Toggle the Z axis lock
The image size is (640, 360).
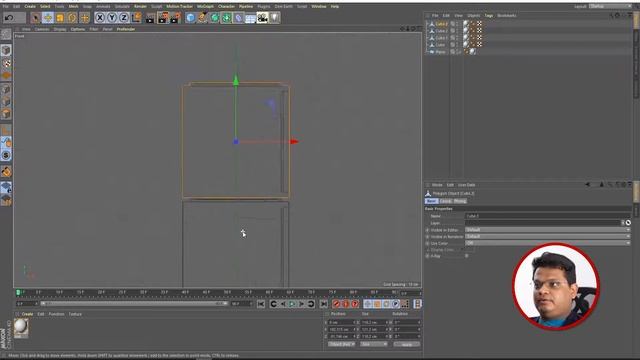coord(124,18)
